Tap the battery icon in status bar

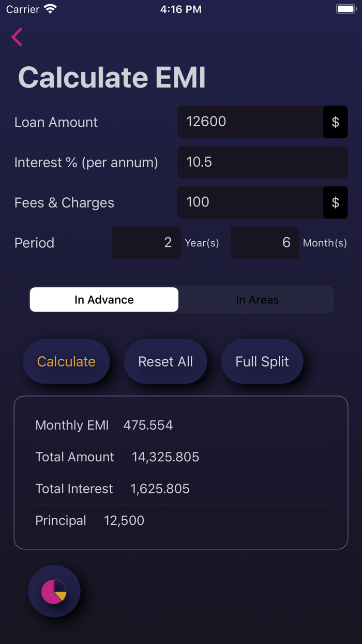[x=345, y=9]
